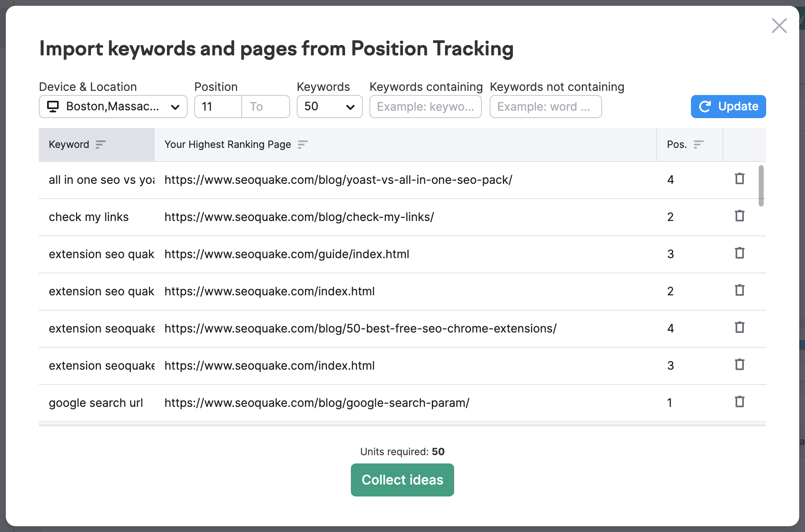
Task: Sort the Keyword column
Action: click(100, 145)
